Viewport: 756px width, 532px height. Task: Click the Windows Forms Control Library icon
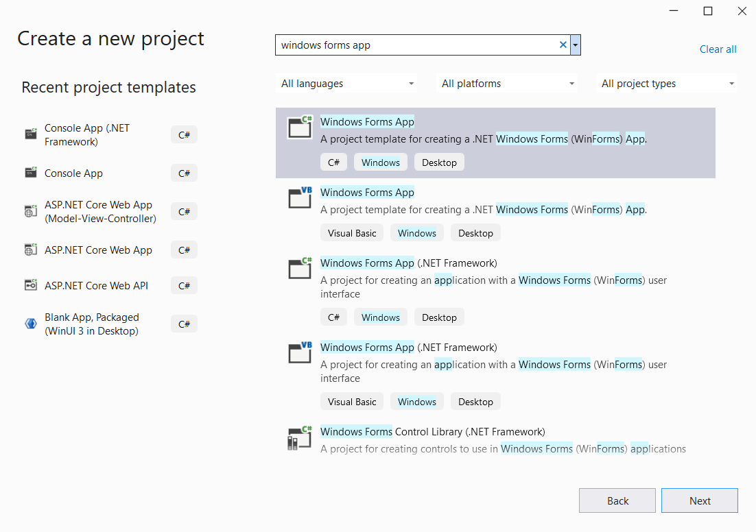[x=300, y=437]
